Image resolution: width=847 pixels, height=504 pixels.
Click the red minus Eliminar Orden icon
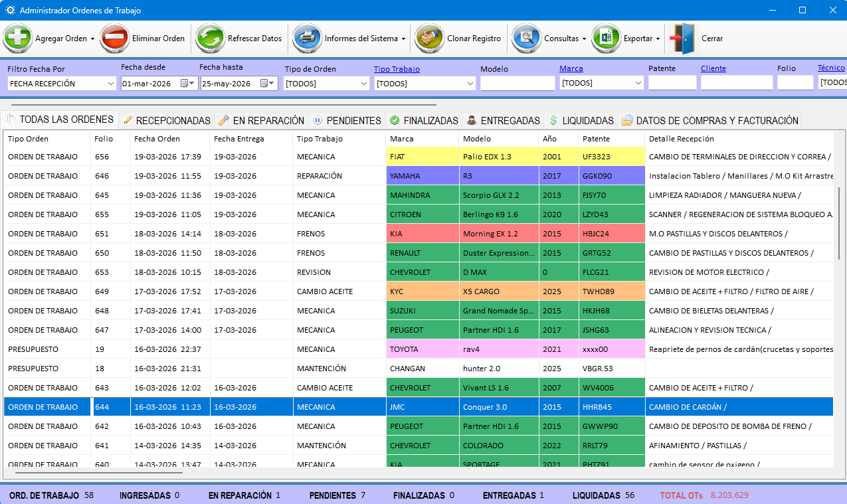point(114,39)
